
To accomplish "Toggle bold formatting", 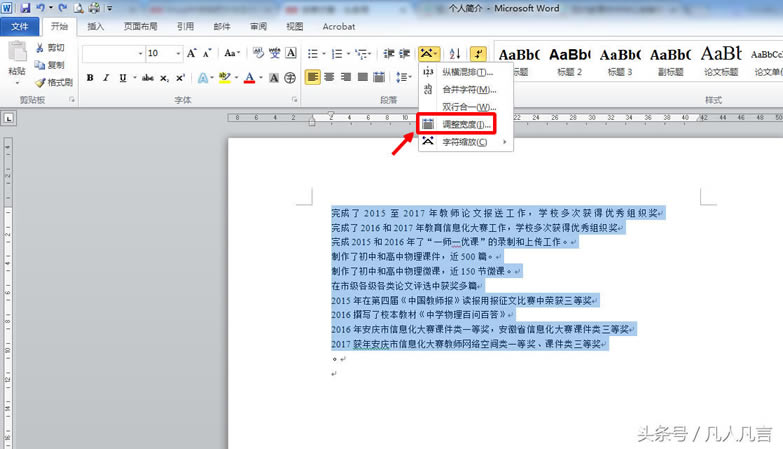I will (x=90, y=78).
